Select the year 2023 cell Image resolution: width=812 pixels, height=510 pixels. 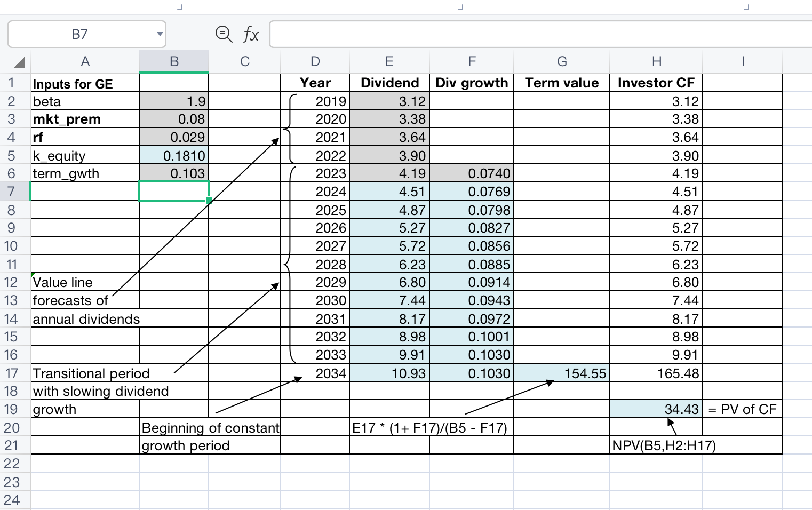pos(315,173)
